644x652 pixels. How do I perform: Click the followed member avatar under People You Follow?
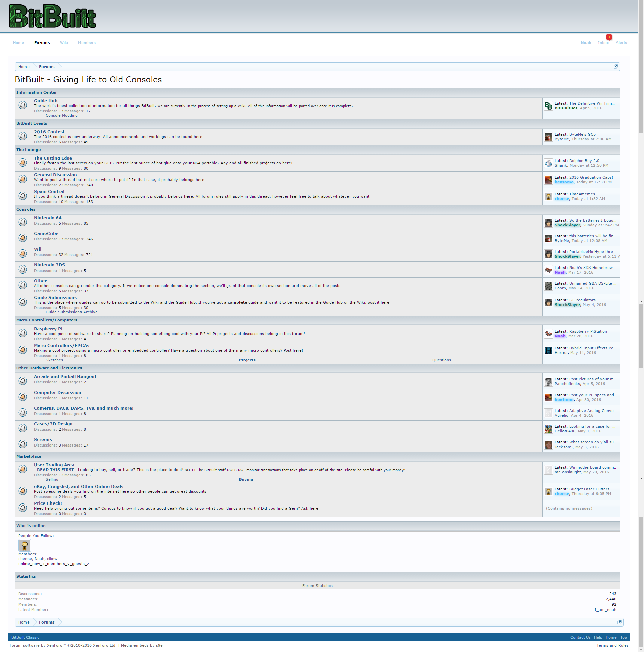[x=24, y=545]
